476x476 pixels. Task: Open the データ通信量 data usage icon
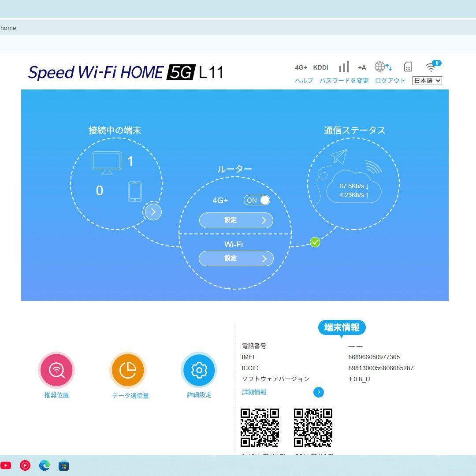(x=128, y=370)
